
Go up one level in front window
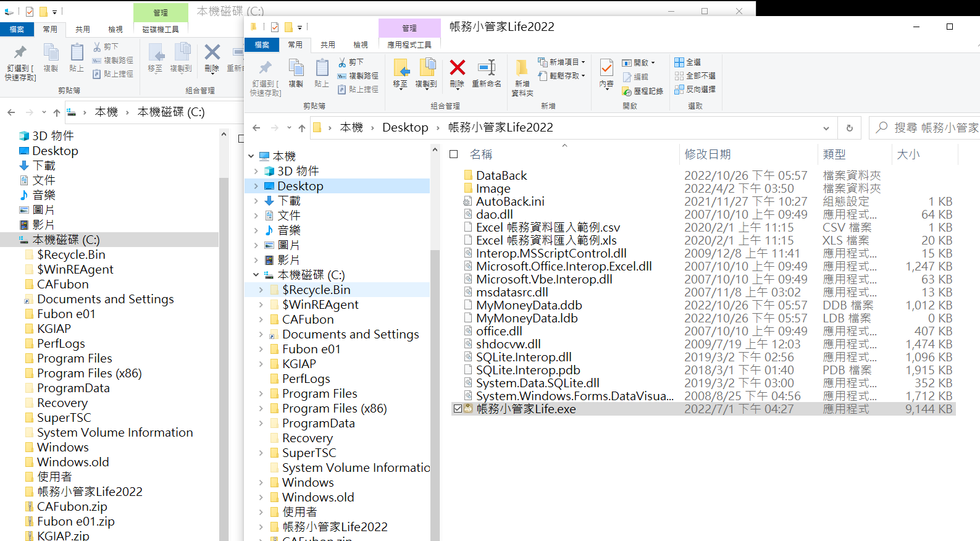point(302,128)
